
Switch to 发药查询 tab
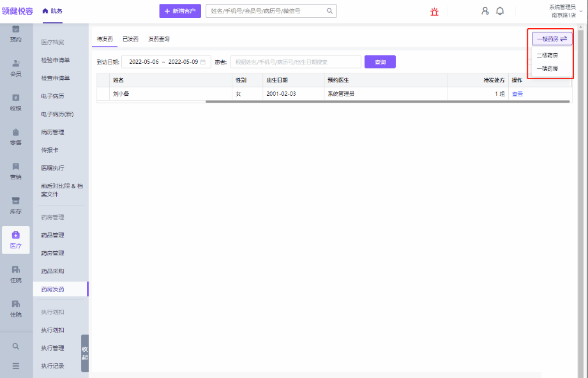coord(158,39)
